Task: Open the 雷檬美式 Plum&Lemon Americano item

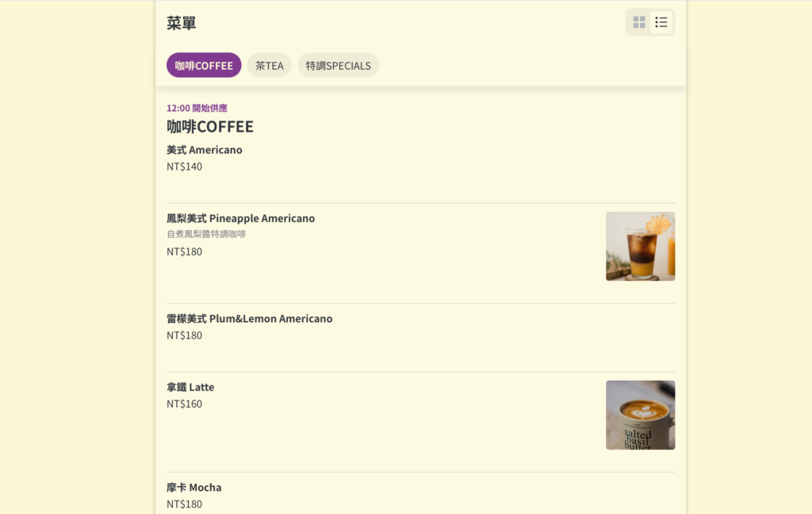Action: pyautogui.click(x=420, y=337)
